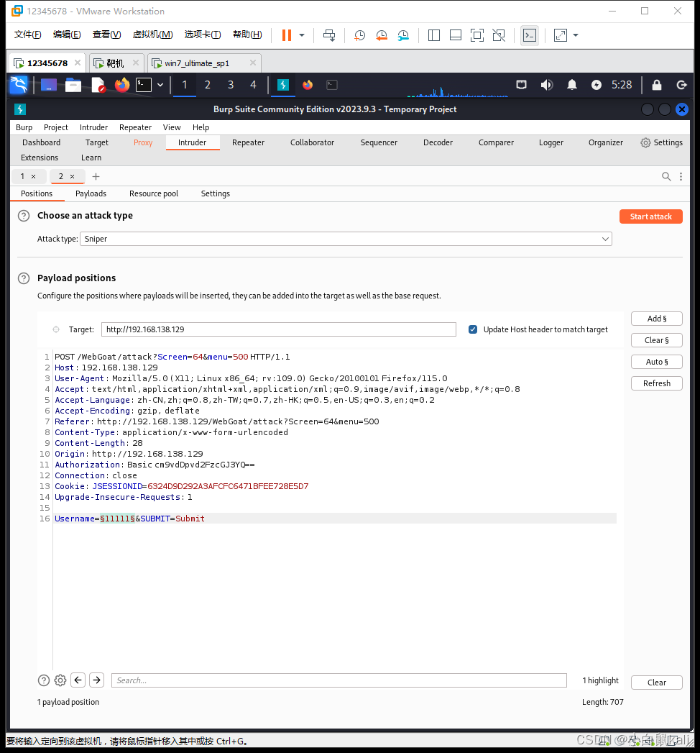Click the Refresh button
The width and height of the screenshot is (700, 753).
pyautogui.click(x=656, y=384)
